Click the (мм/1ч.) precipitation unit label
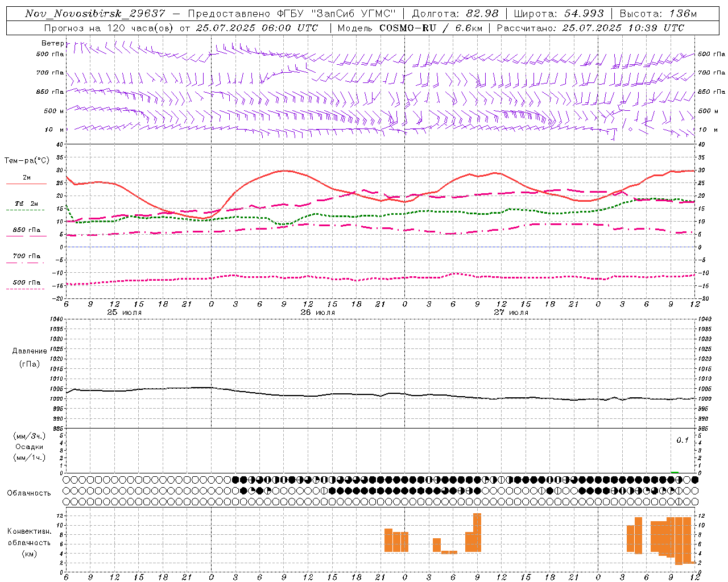Viewport: 728px width, 582px height. 30,458
